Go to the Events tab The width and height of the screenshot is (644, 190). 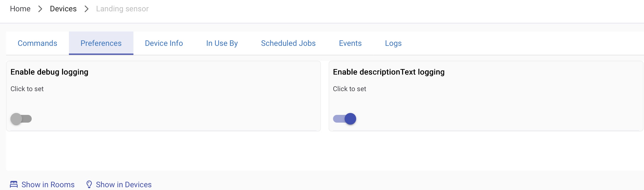click(350, 43)
